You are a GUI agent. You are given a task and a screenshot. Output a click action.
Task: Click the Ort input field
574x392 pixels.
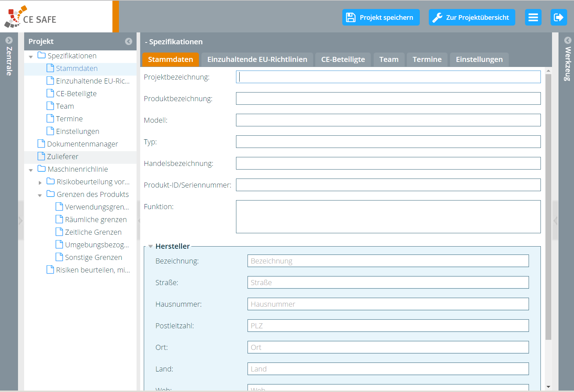point(388,347)
